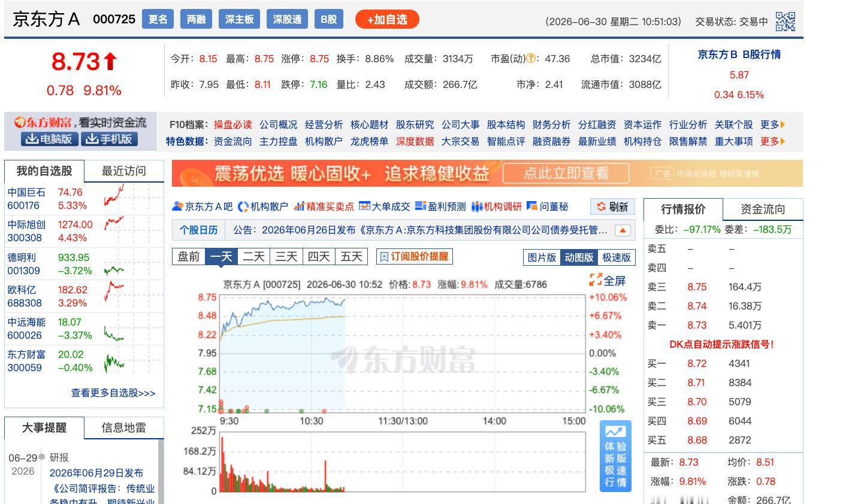864x504 pixels.
Task: Open 东方财富 mini trend chart
Action: coord(114,362)
